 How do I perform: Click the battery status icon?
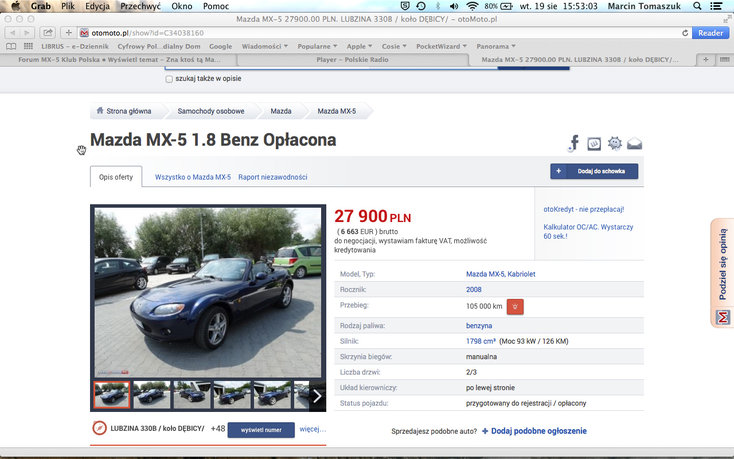pyautogui.click(x=506, y=6)
